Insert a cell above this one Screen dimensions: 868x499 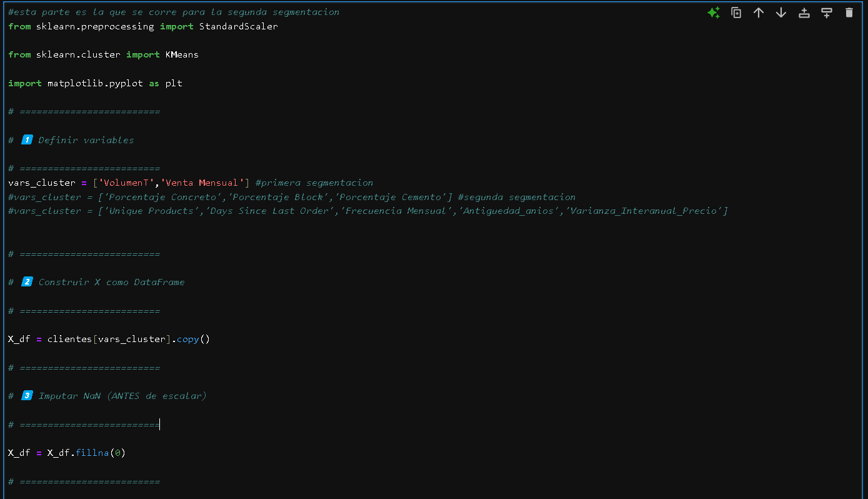click(804, 13)
